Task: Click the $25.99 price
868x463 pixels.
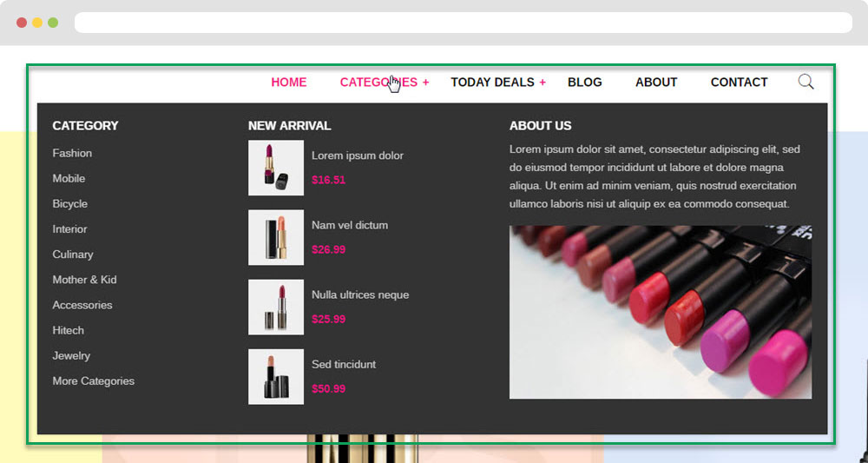Action: coord(328,319)
